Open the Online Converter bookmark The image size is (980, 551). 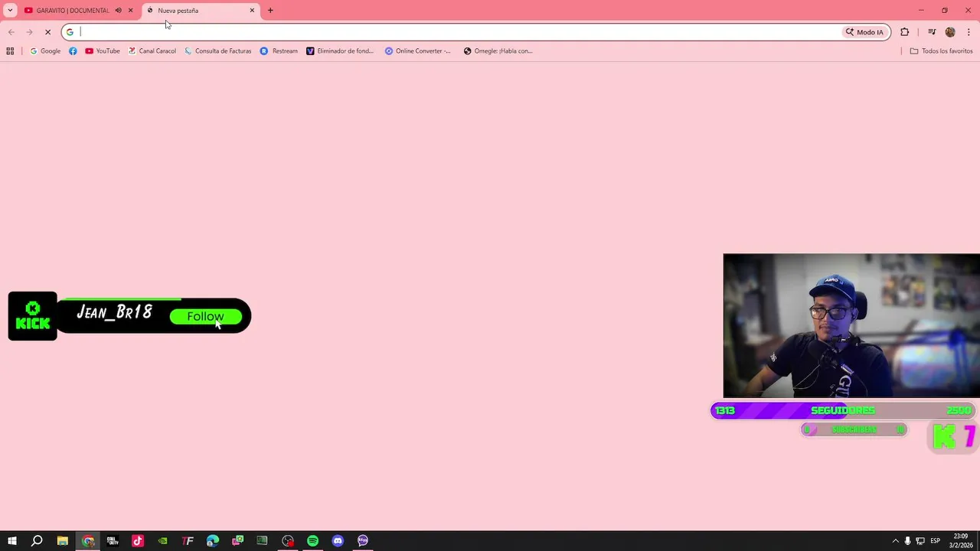pos(418,51)
